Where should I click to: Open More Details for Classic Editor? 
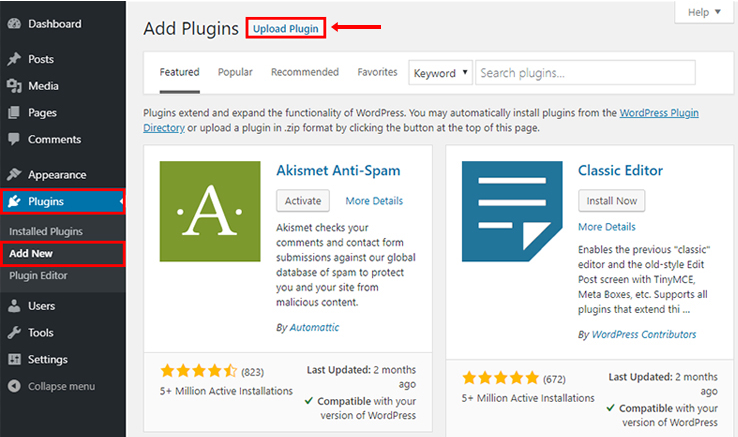pos(607,227)
